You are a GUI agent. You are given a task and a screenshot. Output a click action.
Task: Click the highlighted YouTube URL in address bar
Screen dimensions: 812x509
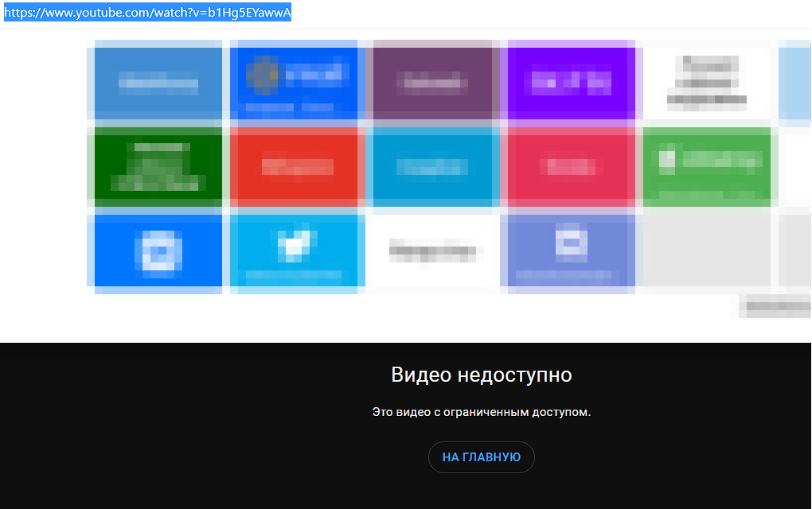tap(147, 12)
